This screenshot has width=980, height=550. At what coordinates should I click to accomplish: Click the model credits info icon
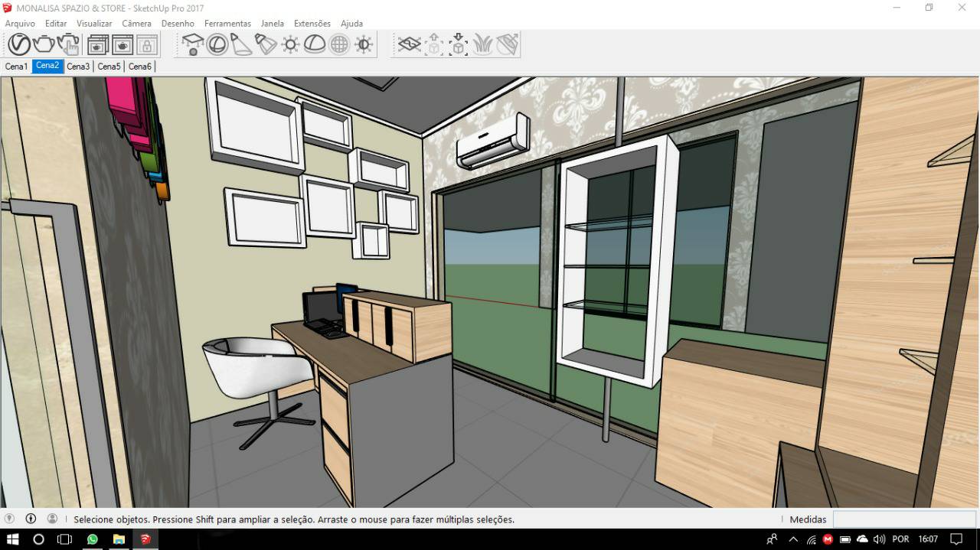[31, 519]
